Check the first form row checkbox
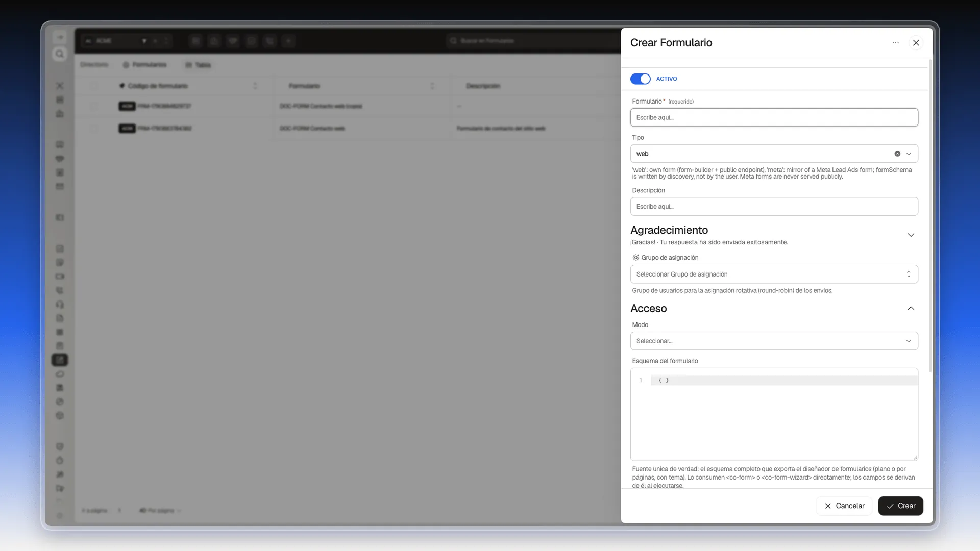 pos(94,106)
